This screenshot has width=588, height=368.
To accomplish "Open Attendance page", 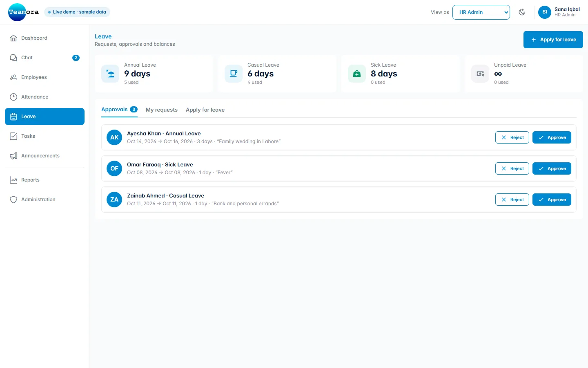I will tap(45, 97).
